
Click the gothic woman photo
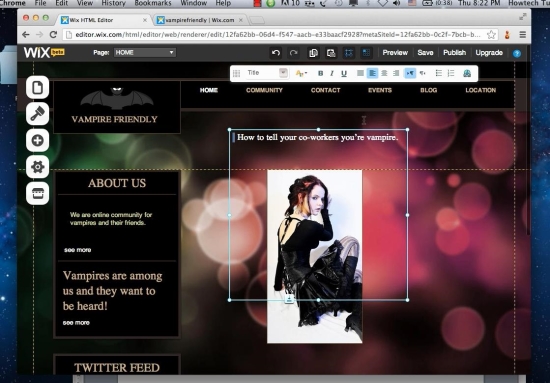point(315,256)
